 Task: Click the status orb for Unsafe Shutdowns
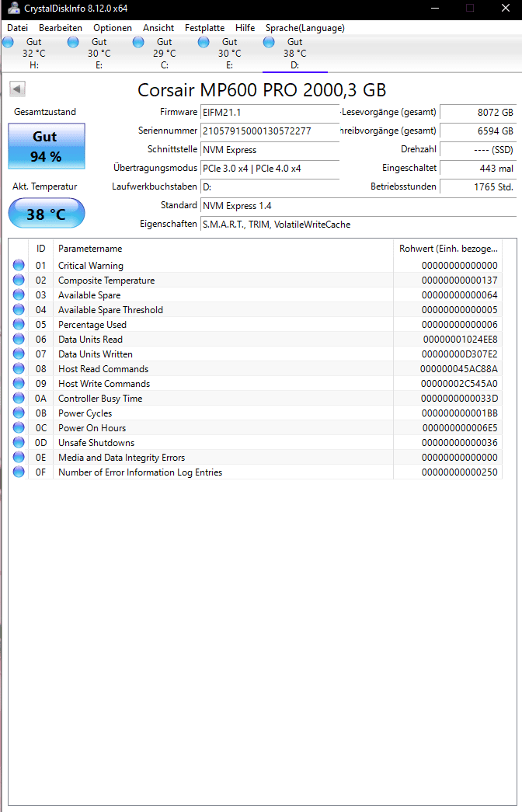[19, 442]
